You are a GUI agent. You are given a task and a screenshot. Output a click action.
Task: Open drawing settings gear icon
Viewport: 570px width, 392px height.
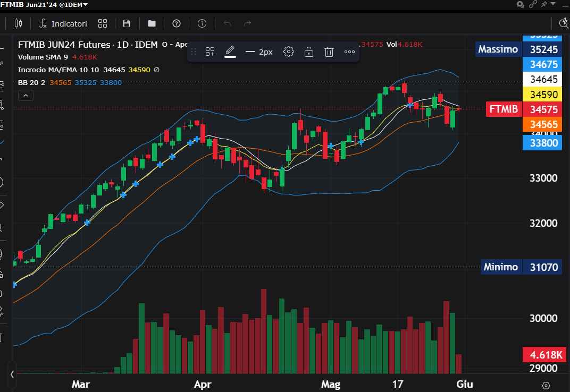tap(289, 52)
